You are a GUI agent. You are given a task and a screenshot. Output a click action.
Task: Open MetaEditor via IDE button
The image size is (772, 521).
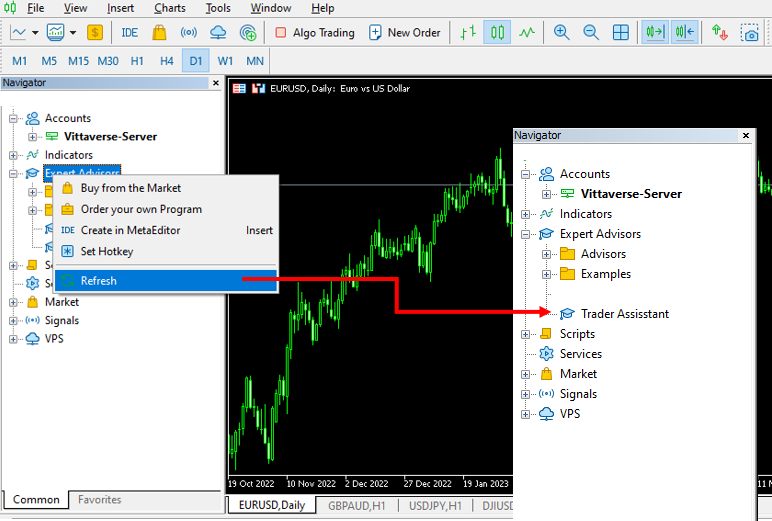[x=129, y=33]
